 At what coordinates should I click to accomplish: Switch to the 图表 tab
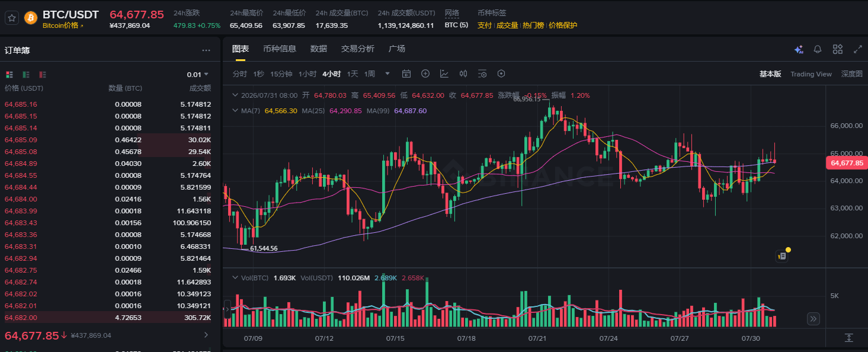point(241,49)
